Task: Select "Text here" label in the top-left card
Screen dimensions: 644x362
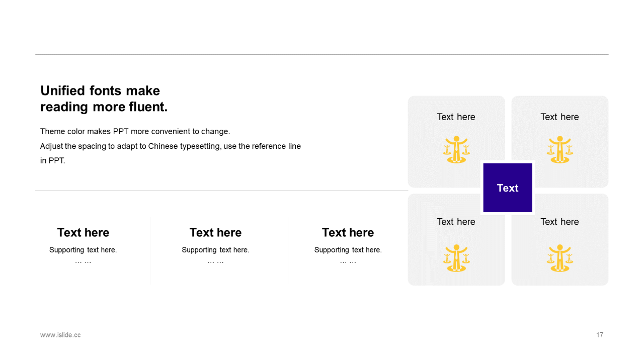Action: (456, 117)
